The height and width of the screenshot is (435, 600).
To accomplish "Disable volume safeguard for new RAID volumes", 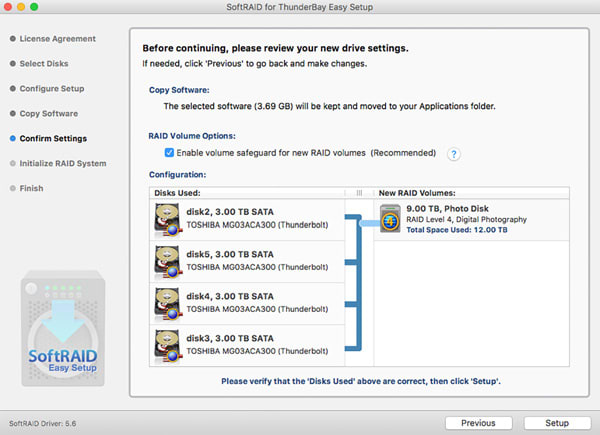I will [x=169, y=153].
